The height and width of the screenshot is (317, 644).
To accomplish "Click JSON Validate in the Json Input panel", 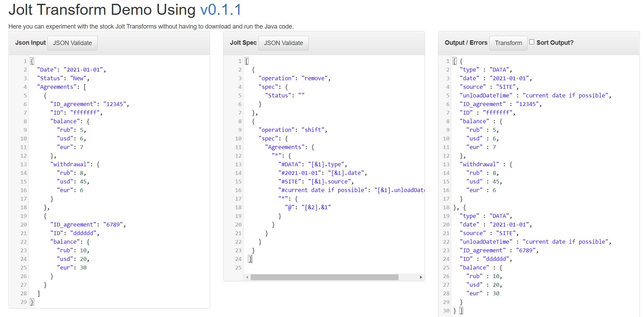I will tap(72, 43).
